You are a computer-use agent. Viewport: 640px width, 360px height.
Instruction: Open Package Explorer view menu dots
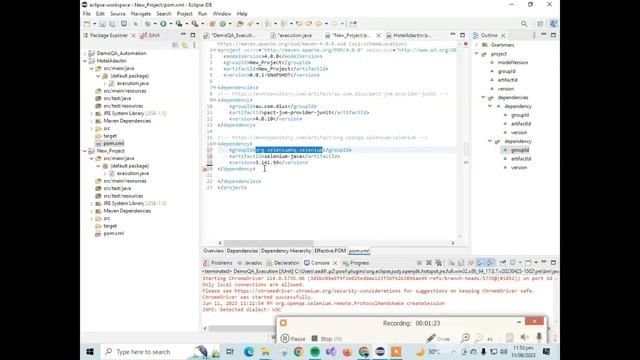click(194, 45)
